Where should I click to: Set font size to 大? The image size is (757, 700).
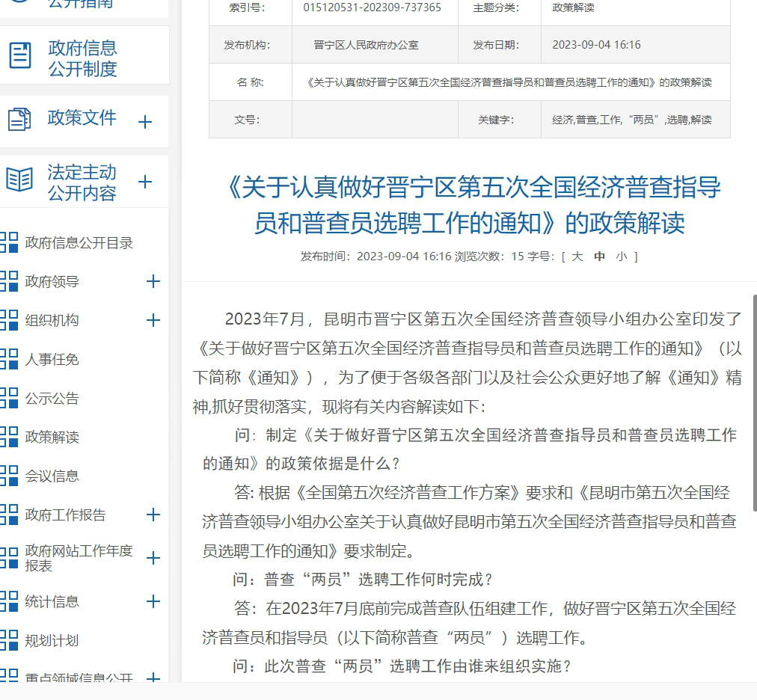click(577, 257)
